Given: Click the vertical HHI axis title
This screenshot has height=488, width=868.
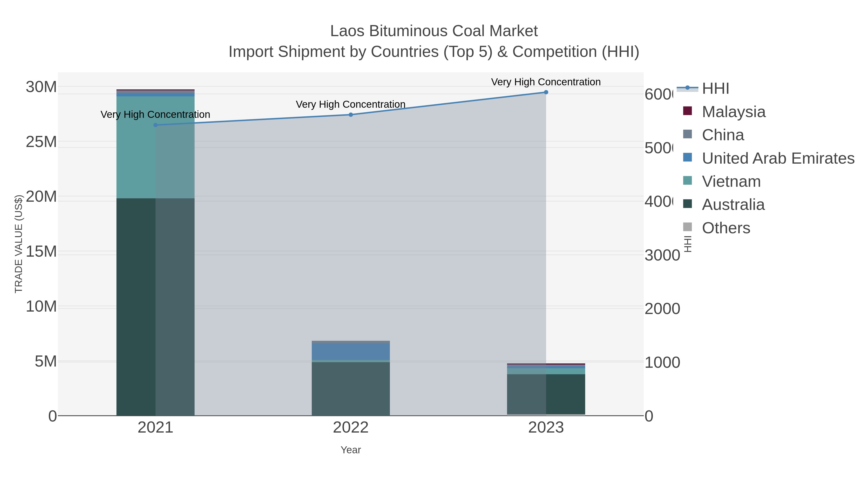Looking at the screenshot, I should [688, 244].
